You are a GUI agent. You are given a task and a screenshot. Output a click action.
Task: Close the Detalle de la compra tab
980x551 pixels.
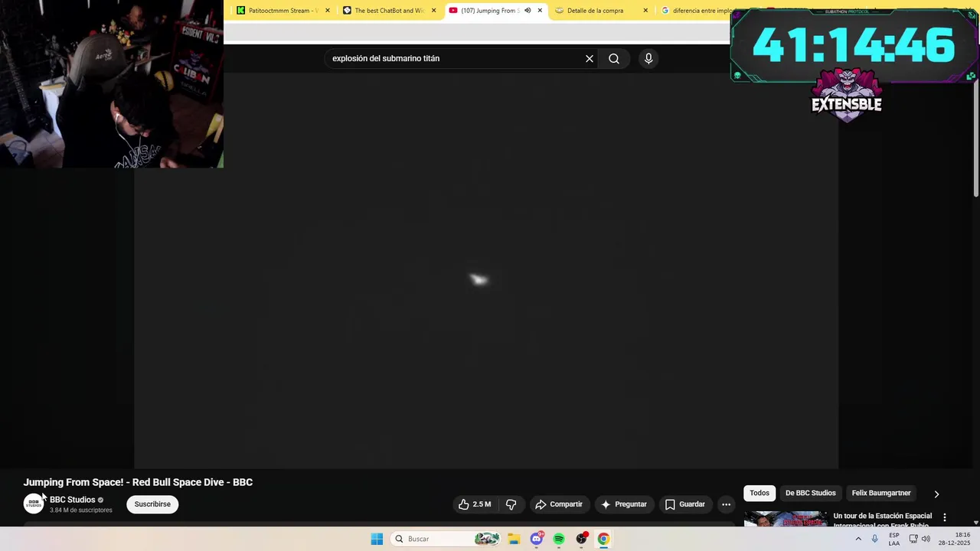pos(645,11)
